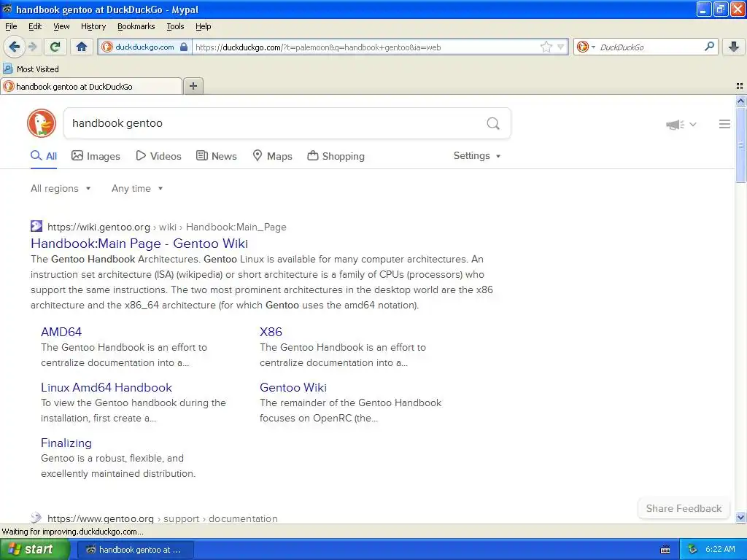The height and width of the screenshot is (560, 747).
Task: Click the system tray network icon
Action: coord(692,550)
